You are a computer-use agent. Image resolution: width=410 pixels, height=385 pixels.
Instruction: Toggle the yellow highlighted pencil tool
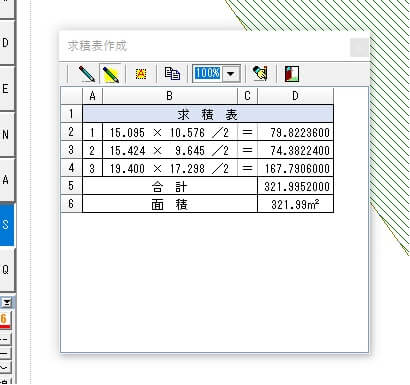(x=111, y=73)
